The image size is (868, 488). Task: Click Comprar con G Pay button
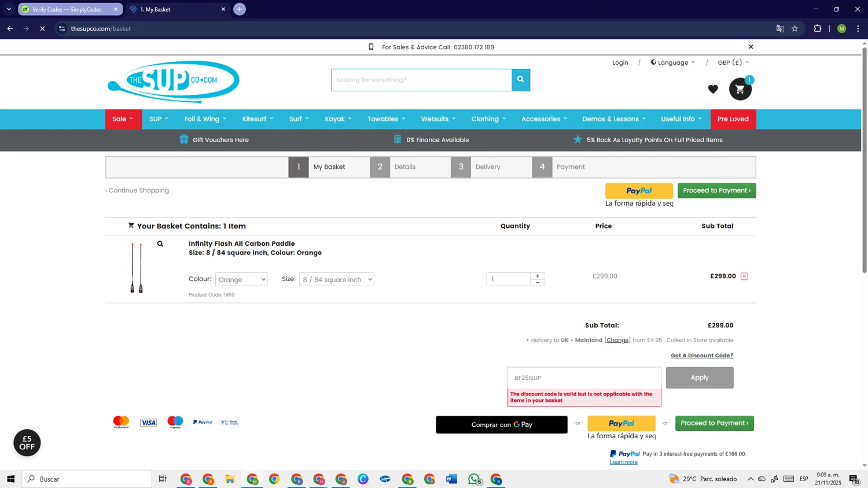pos(502,424)
